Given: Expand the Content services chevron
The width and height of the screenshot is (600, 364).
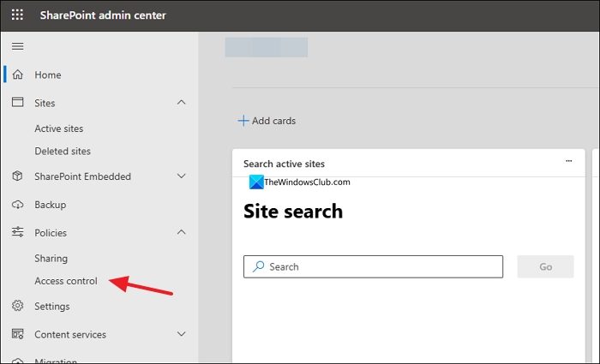Looking at the screenshot, I should click(x=182, y=334).
